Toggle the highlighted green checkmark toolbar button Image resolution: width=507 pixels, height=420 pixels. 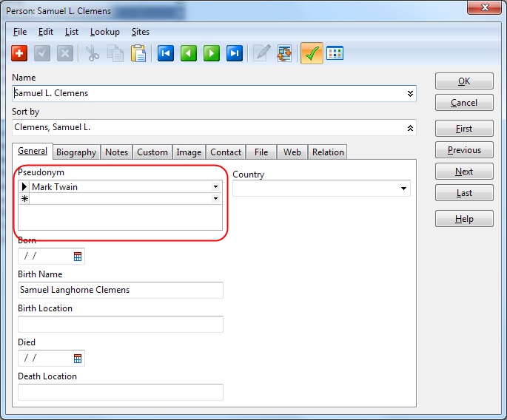tap(312, 53)
